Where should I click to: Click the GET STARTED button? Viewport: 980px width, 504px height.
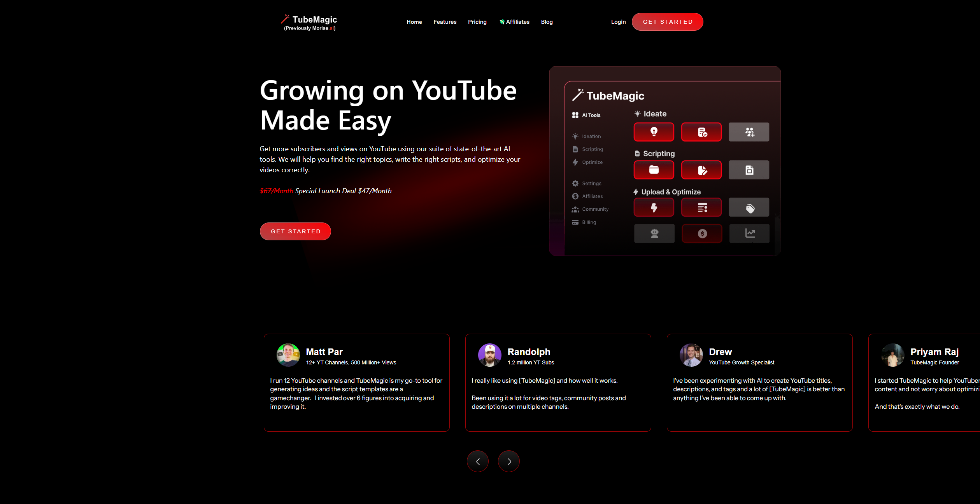coord(668,21)
